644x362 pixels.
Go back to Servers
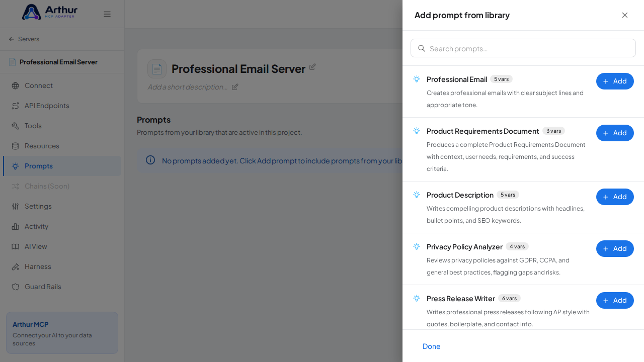coord(24,39)
